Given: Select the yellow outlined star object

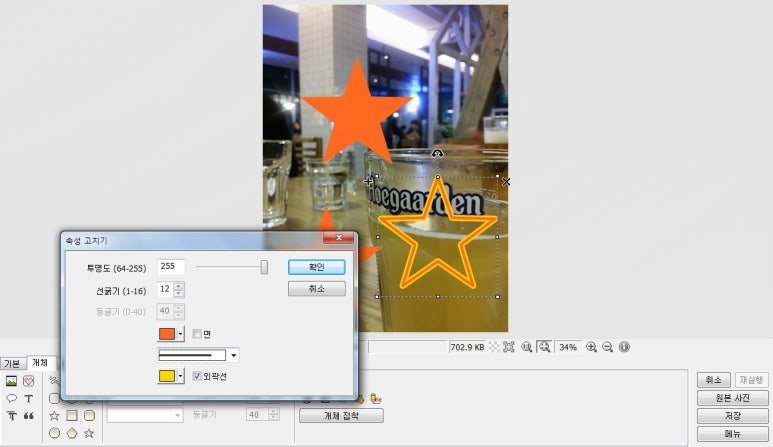Looking at the screenshot, I should [438, 233].
